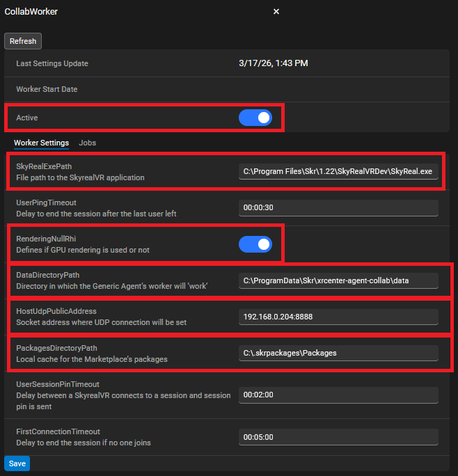This screenshot has width=458, height=476.
Task: Focus the UserPingTimeout value field
Action: (338, 207)
